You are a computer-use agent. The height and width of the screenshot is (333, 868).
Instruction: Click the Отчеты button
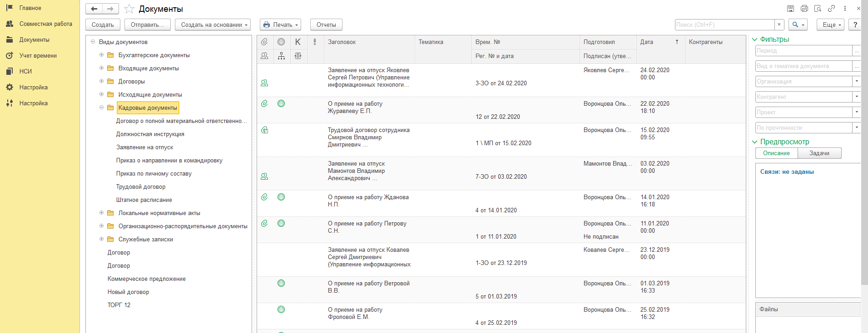(326, 24)
